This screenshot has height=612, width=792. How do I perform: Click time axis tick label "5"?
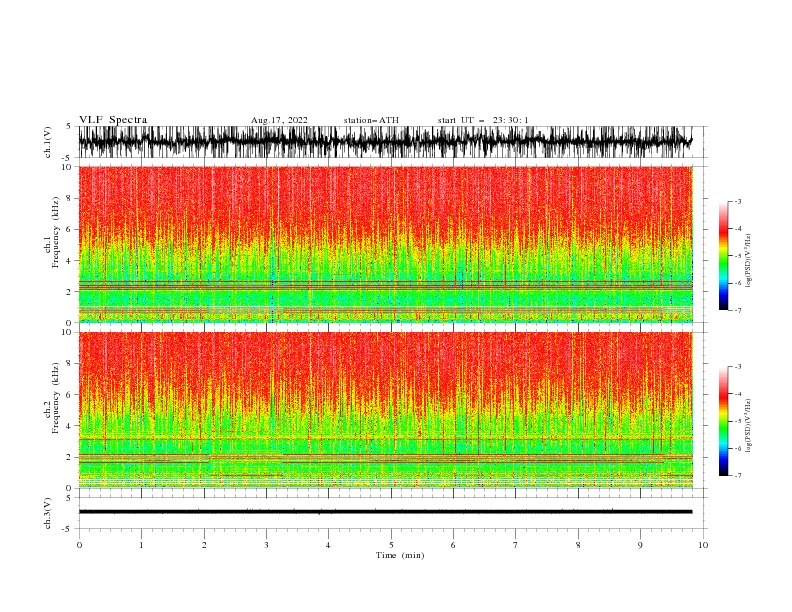(391, 545)
